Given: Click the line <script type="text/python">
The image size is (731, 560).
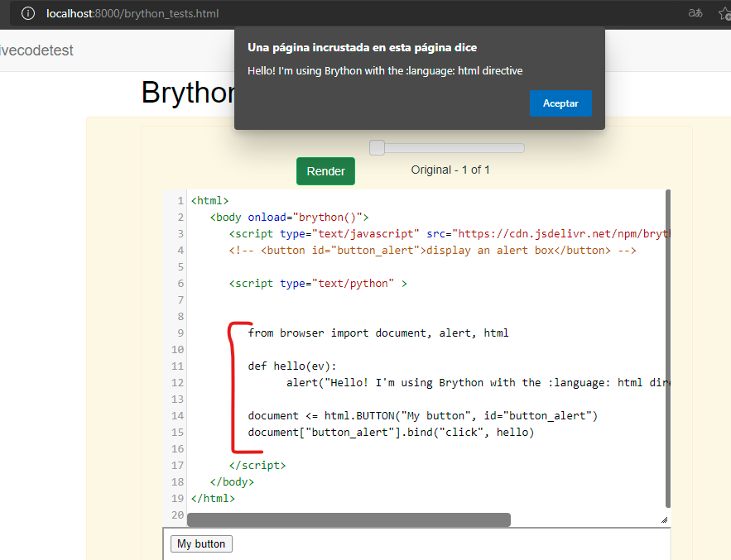Looking at the screenshot, I should pos(317,283).
